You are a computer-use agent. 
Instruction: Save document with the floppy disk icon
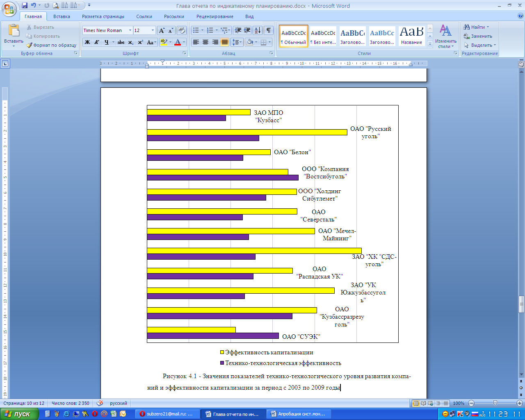coord(25,5)
